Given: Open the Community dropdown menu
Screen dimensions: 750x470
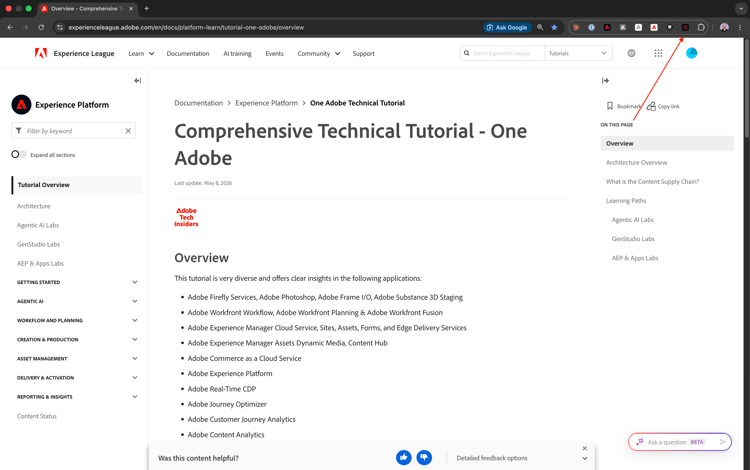Looking at the screenshot, I should (x=319, y=54).
